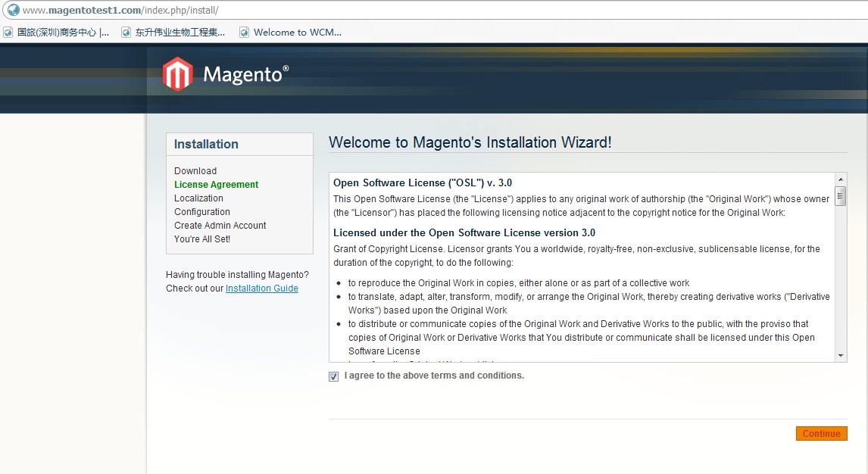This screenshot has width=868, height=474.
Task: Click the browser URL address field
Action: pyautogui.click(x=379, y=11)
